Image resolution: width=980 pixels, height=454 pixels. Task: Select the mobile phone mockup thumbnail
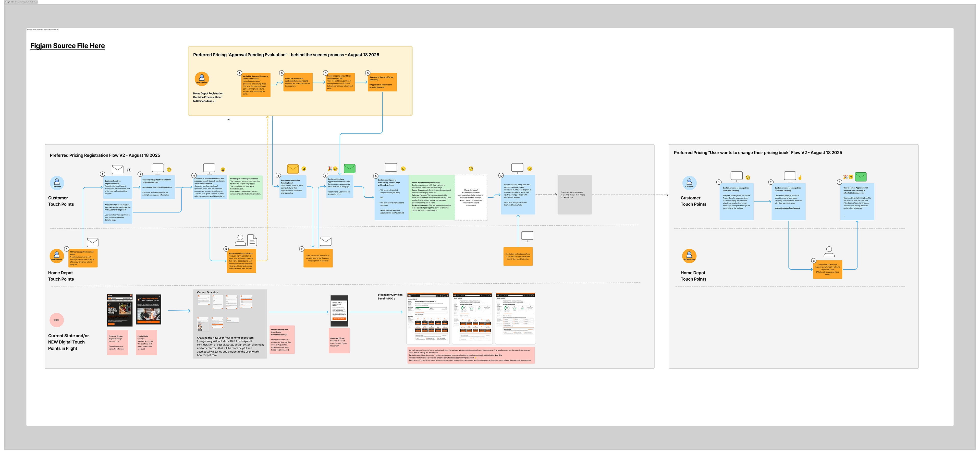[x=339, y=311]
